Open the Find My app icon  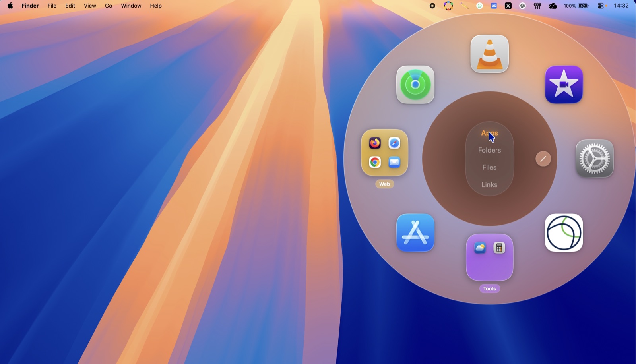[x=415, y=85]
